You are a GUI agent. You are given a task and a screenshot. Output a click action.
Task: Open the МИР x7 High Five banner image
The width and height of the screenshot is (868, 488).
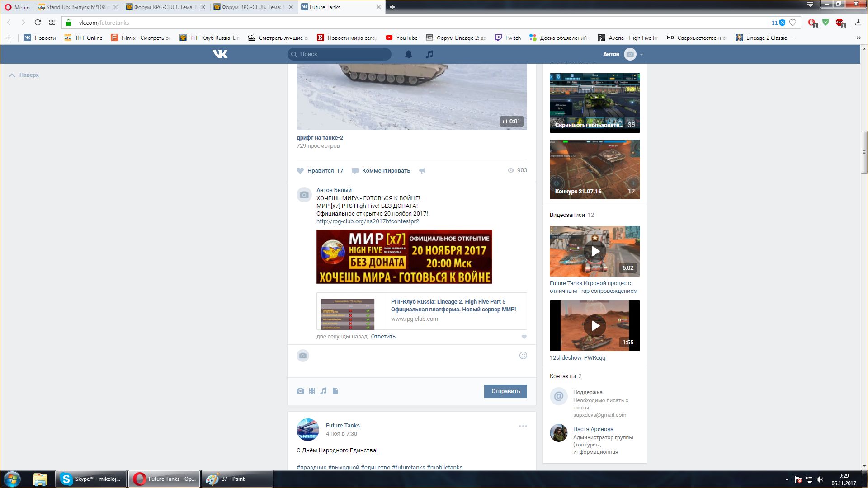[404, 257]
